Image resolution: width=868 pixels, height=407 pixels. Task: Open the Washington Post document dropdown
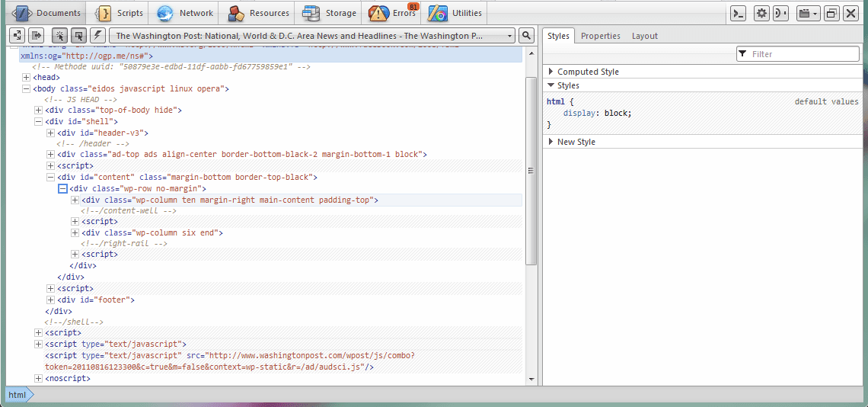point(312,36)
